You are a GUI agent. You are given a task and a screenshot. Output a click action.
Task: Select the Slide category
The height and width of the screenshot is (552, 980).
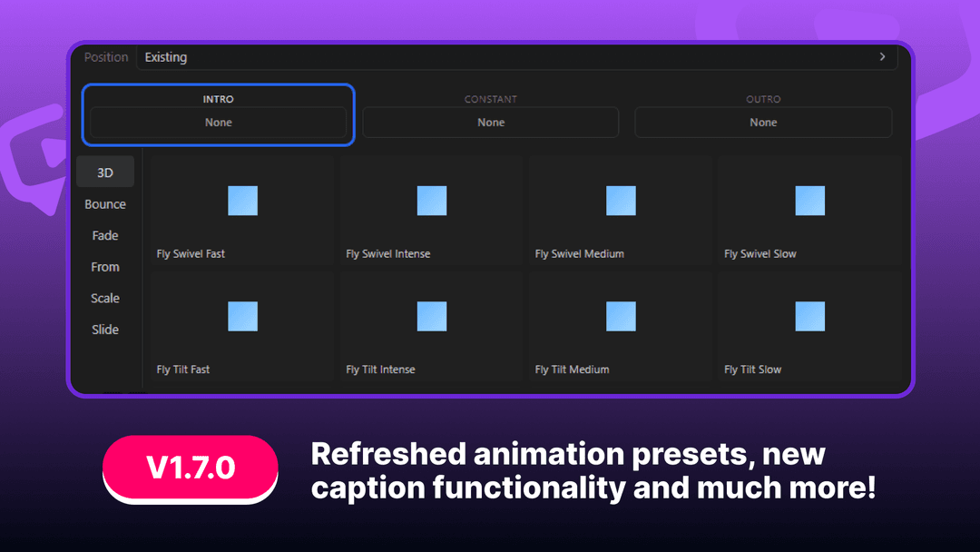pyautogui.click(x=104, y=329)
